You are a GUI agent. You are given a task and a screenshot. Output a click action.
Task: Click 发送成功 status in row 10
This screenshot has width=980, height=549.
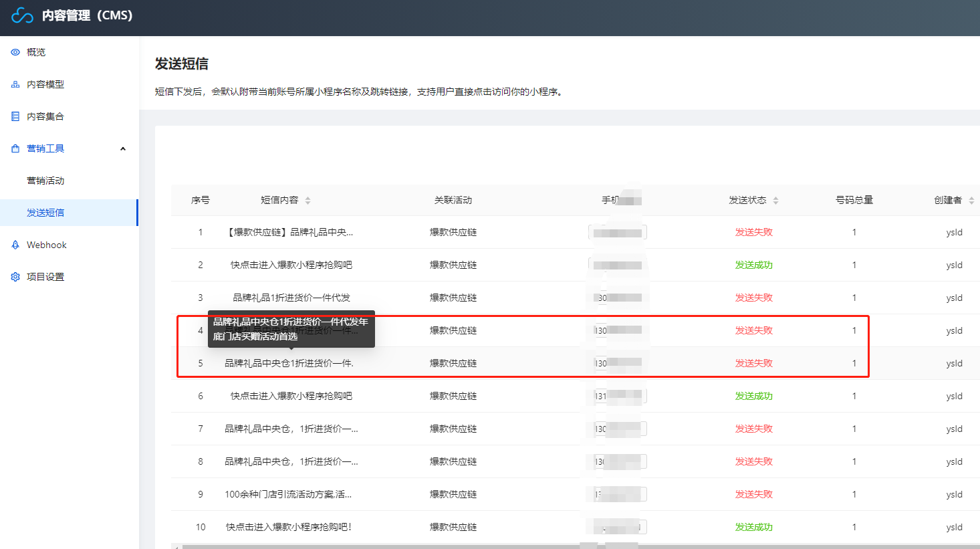coord(754,527)
